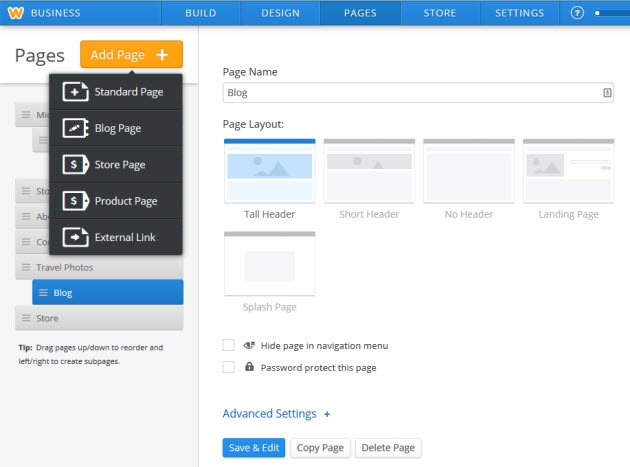Screen dimensions: 630x467
Task: Choose Product Page from menu
Action: coord(116,201)
